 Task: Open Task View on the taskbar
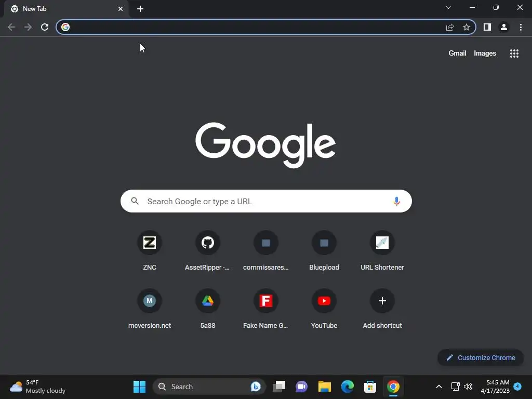279,387
